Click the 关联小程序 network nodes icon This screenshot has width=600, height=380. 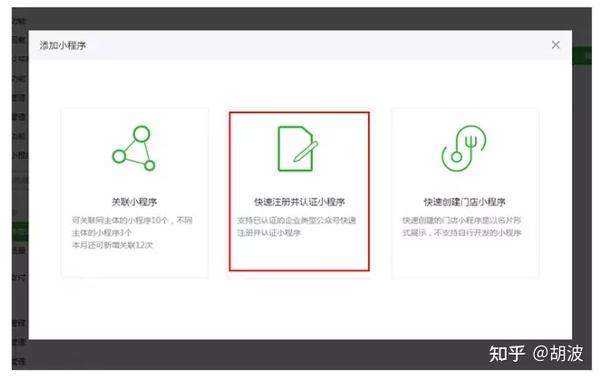134,148
